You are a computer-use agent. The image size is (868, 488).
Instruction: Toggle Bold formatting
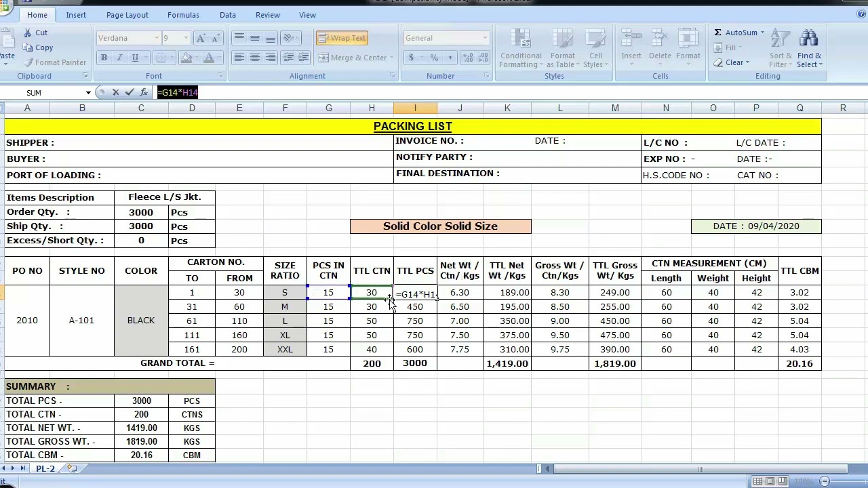(104, 58)
